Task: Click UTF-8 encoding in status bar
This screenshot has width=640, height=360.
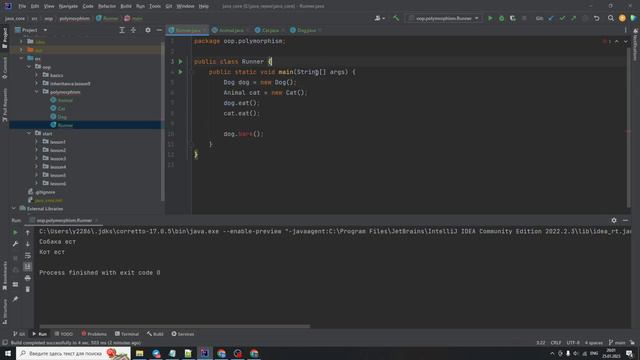Action: click(573, 342)
